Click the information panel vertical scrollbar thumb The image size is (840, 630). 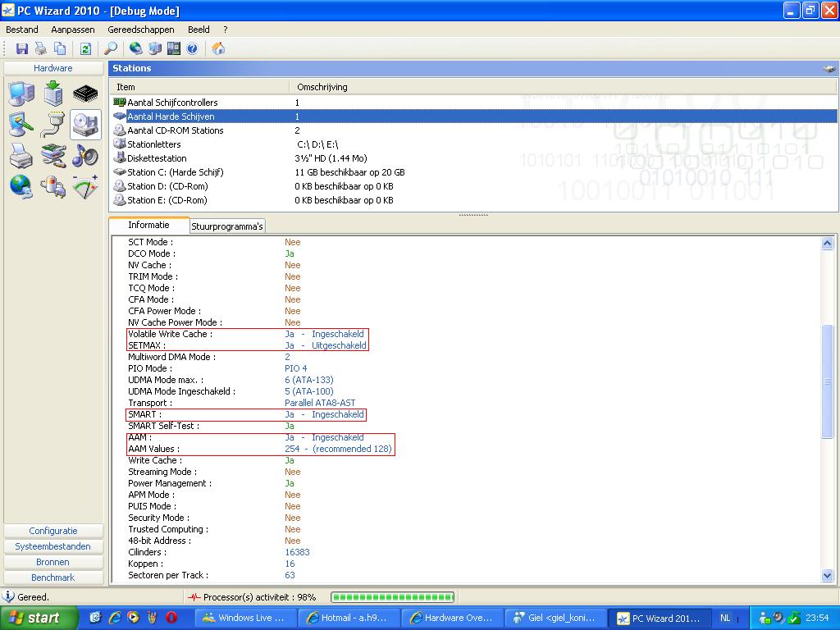pos(827,381)
